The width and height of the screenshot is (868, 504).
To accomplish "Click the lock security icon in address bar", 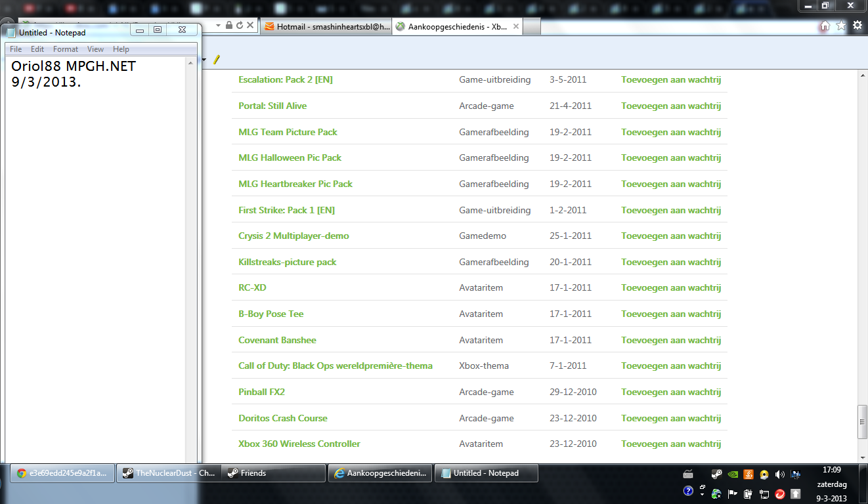I will pyautogui.click(x=229, y=25).
